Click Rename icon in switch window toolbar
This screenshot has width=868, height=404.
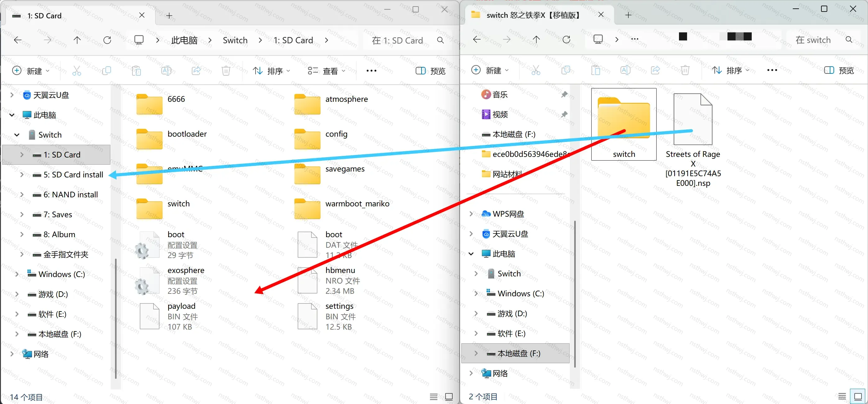pyautogui.click(x=626, y=70)
